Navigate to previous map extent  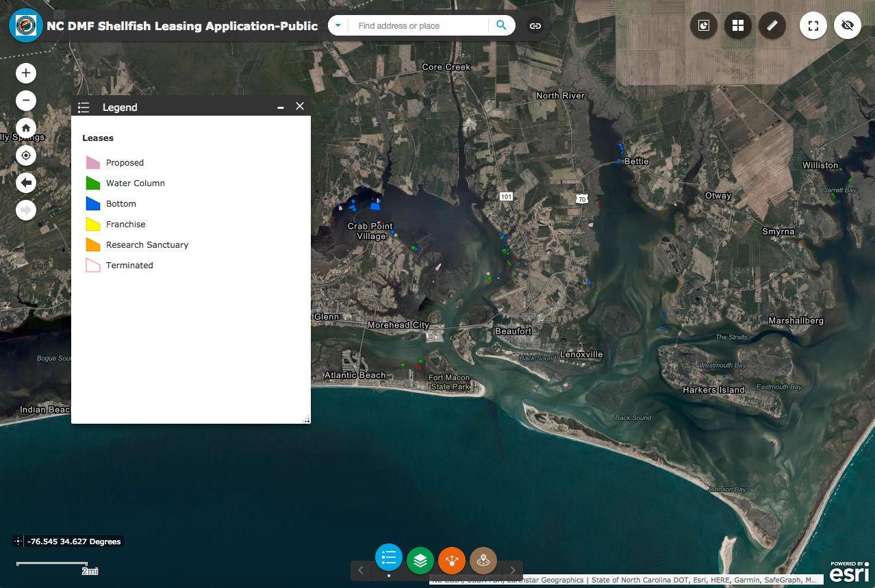click(x=25, y=182)
